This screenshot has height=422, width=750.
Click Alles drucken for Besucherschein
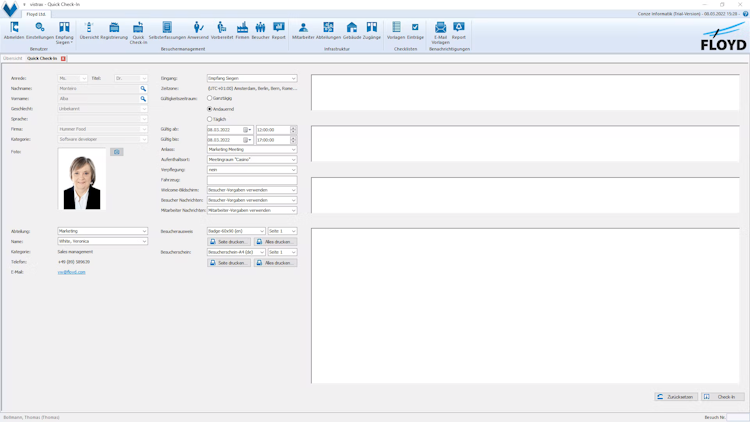(276, 263)
